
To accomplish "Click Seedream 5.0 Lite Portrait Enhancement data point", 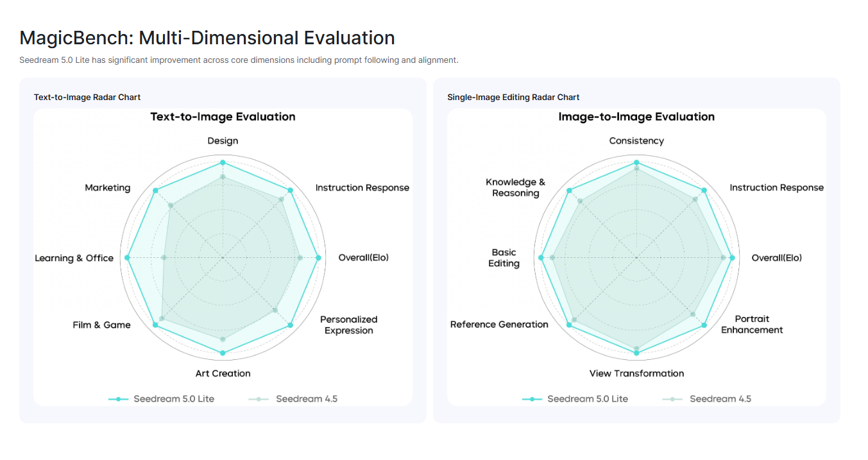I will [x=704, y=325].
